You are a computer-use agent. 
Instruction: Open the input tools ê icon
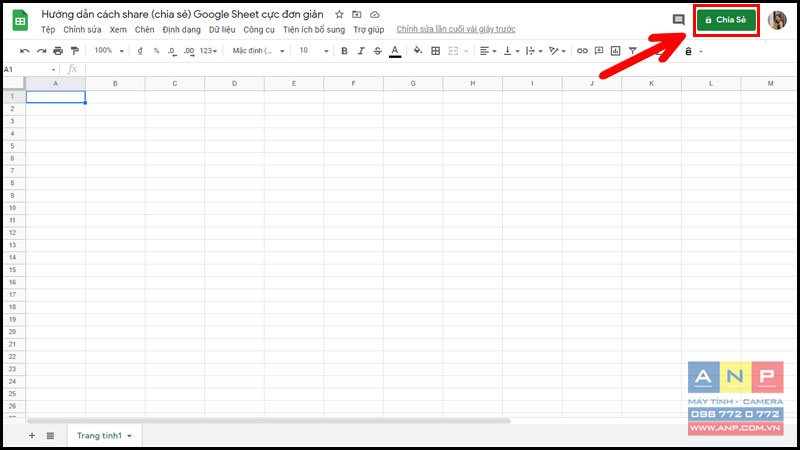[688, 51]
